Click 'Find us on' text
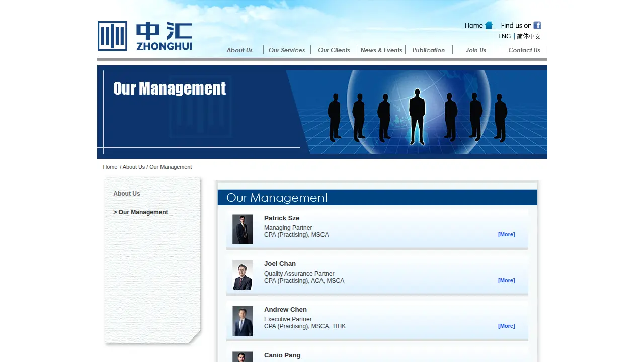This screenshot has width=644, height=362. point(516,25)
